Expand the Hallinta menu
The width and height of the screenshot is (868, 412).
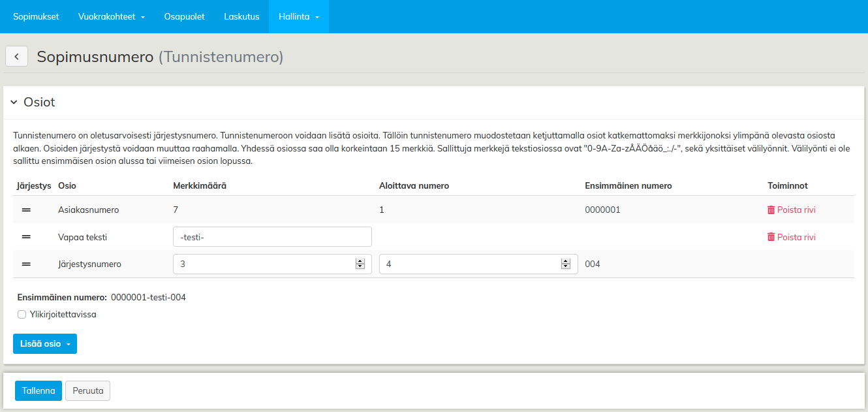click(298, 17)
